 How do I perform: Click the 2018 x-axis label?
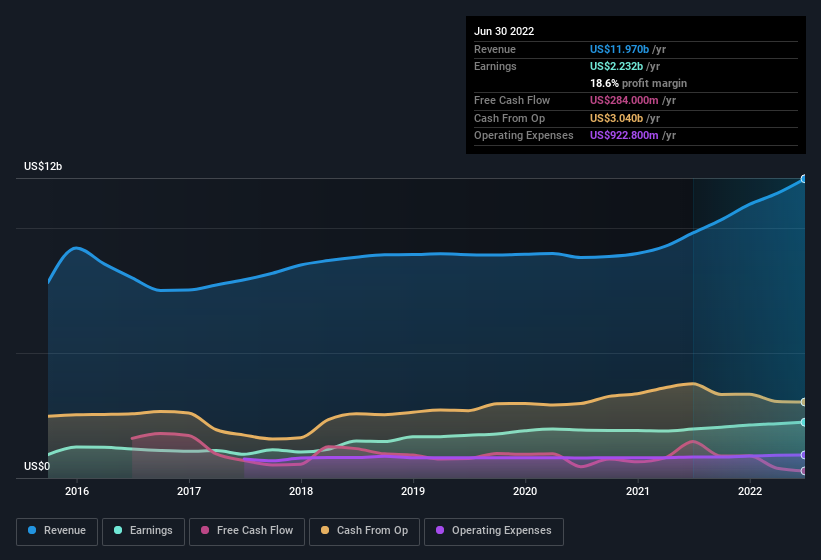pos(301,491)
